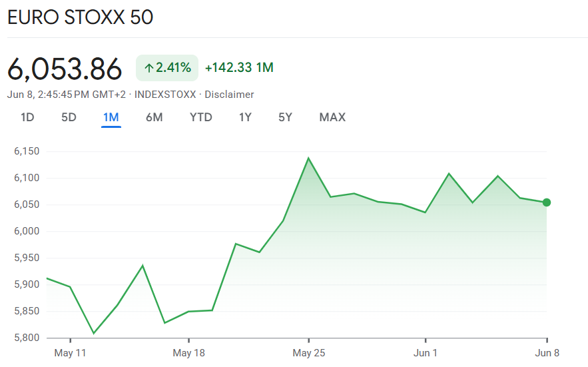Image resolution: width=588 pixels, height=367 pixels.
Task: Click the +142.33 1M change text
Action: [x=239, y=67]
